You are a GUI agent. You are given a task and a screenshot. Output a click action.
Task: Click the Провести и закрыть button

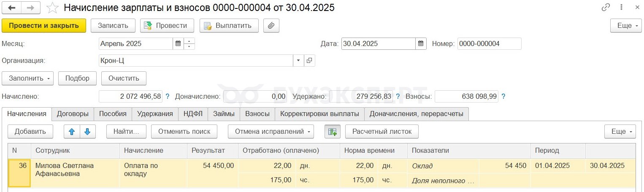(x=44, y=25)
